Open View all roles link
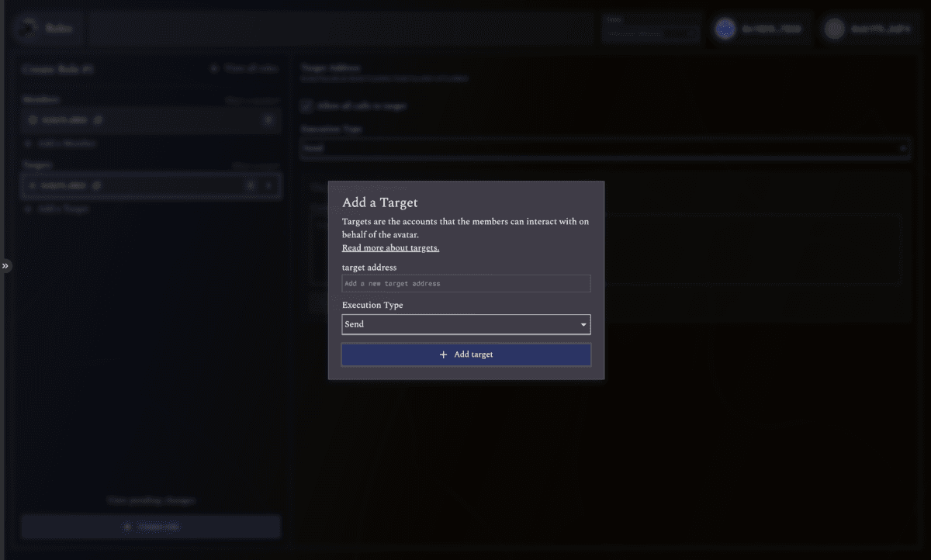 [244, 69]
